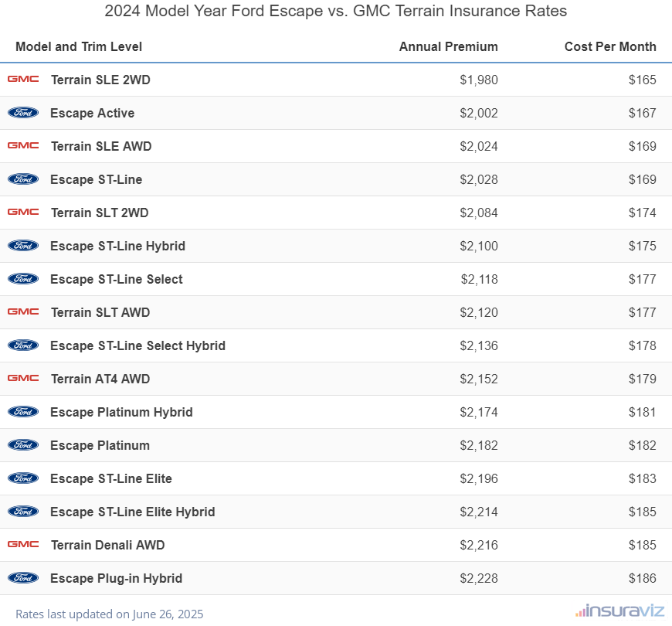Click the Cost Per Month column header

point(610,46)
